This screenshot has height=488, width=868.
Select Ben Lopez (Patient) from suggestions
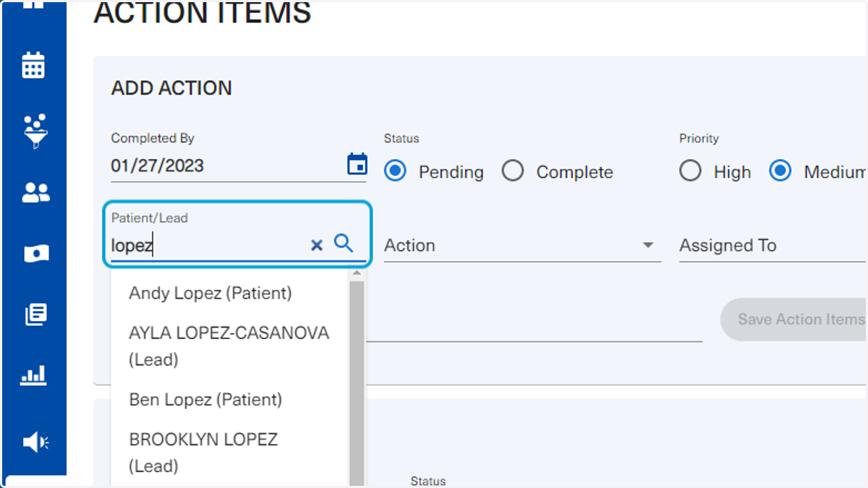point(230,400)
